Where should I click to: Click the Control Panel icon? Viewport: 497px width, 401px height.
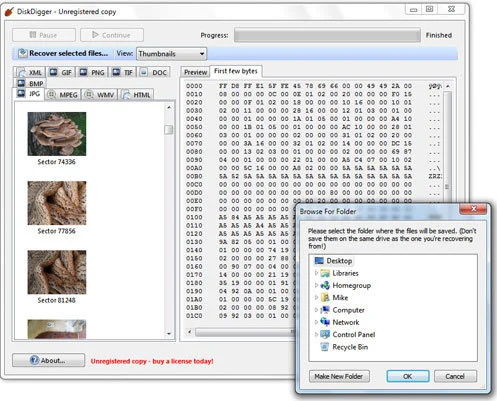[x=325, y=335]
